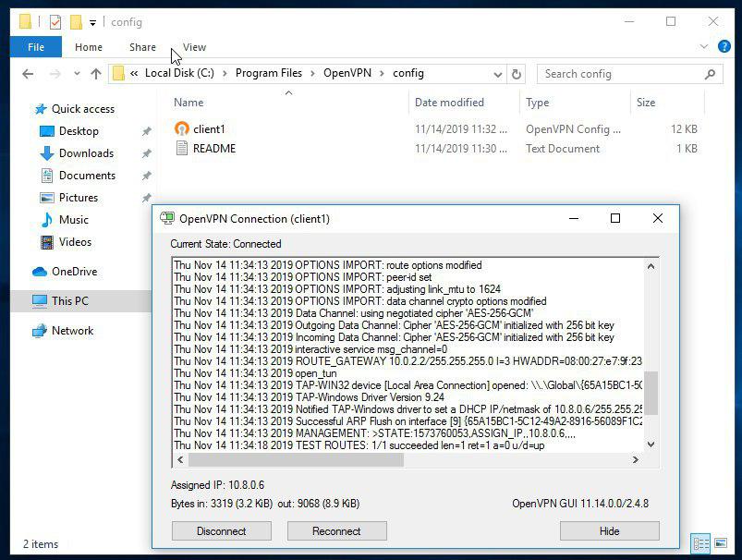Screen dimensions: 742x560
Task: Click inside the Search config input box
Action: (610, 73)
